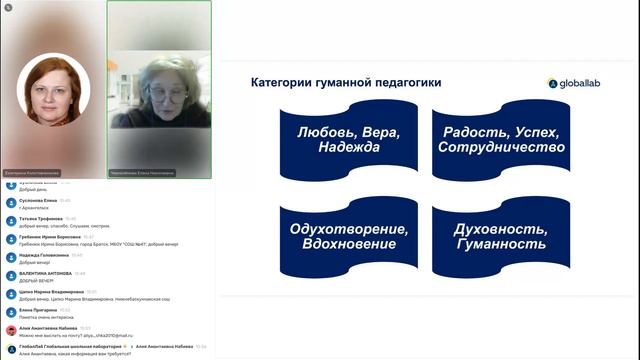Click sender name 'Гребенюк Ирина Борисовна'
The image size is (640, 360).
point(50,237)
